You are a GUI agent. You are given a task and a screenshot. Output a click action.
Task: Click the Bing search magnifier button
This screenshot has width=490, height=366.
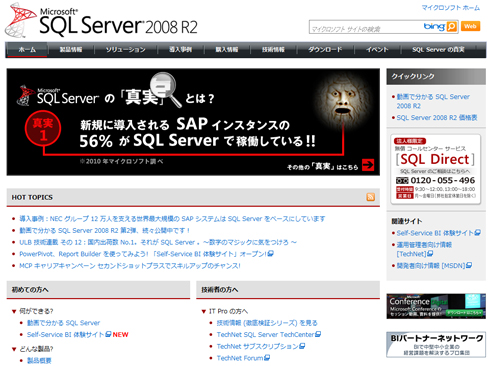[452, 26]
